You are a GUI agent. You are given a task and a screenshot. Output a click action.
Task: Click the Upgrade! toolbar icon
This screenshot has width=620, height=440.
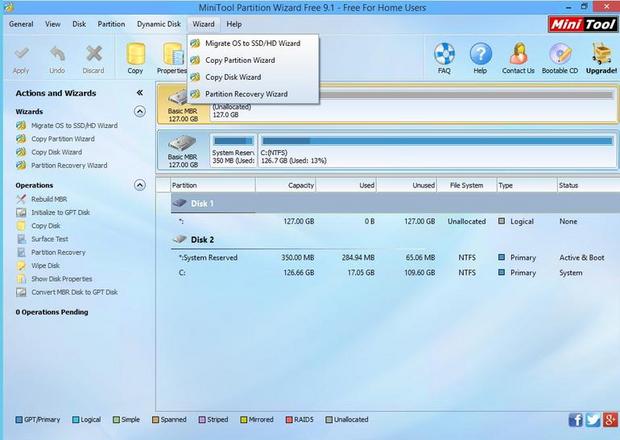click(603, 57)
